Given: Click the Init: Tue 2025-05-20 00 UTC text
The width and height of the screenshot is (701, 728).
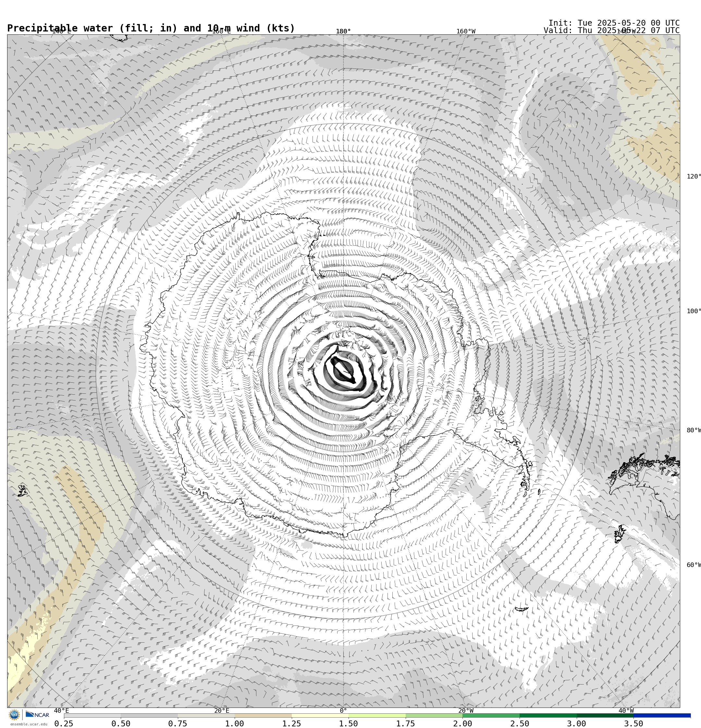Looking at the screenshot, I should point(614,23).
